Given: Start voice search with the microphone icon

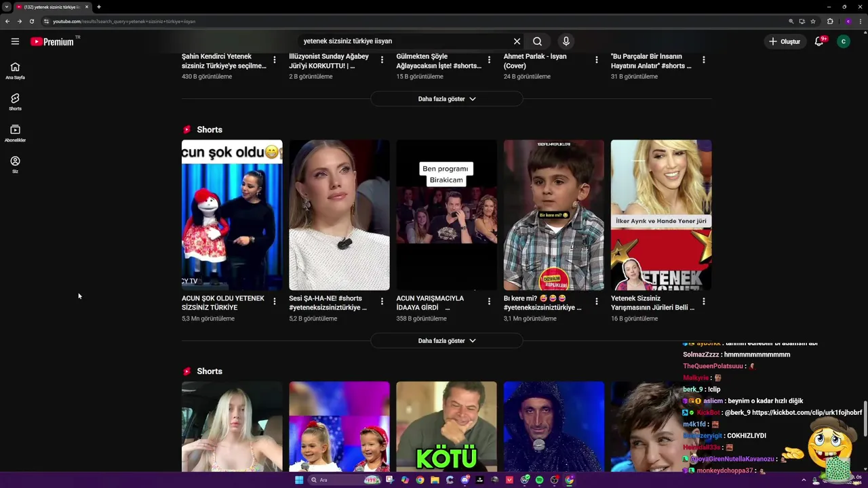Looking at the screenshot, I should [566, 41].
